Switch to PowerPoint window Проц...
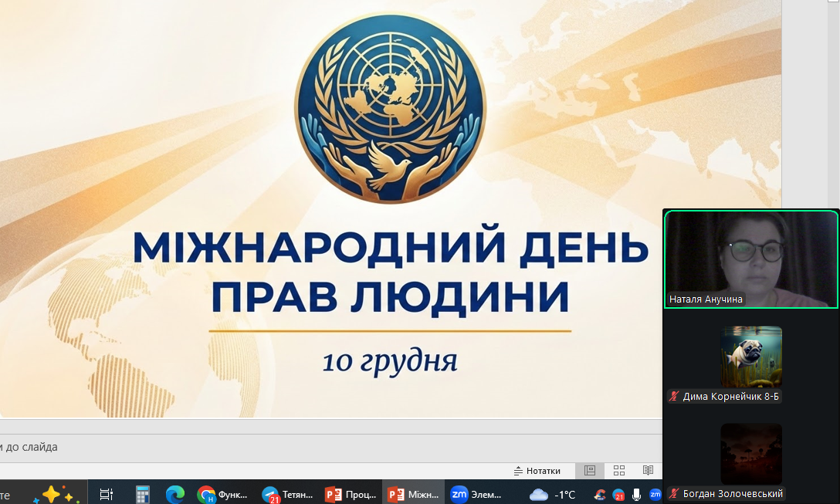Screen dimensions: 840x504 pyautogui.click(x=351, y=494)
